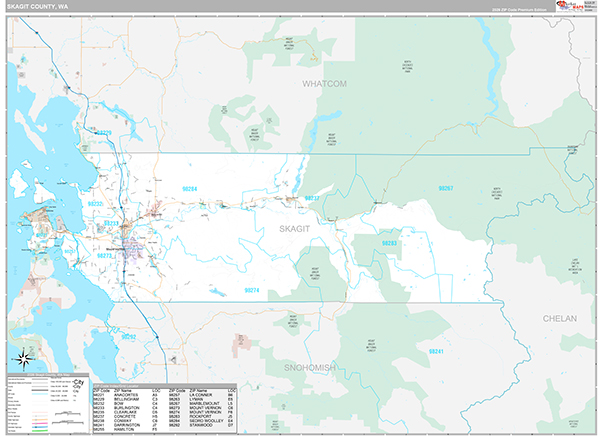Click the 98274 ZIP label on the map
Viewport: 600px width, 436px height.
click(x=252, y=290)
